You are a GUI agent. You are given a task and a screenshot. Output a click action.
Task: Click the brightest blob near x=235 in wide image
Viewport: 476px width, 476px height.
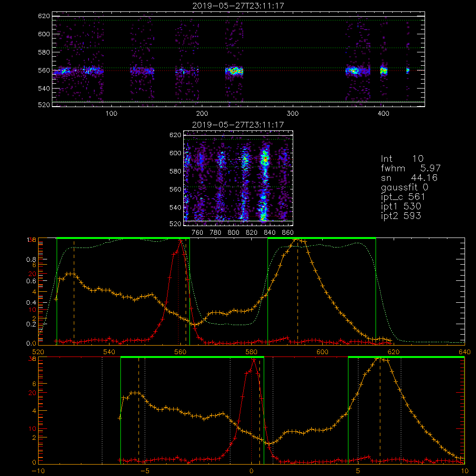click(234, 71)
